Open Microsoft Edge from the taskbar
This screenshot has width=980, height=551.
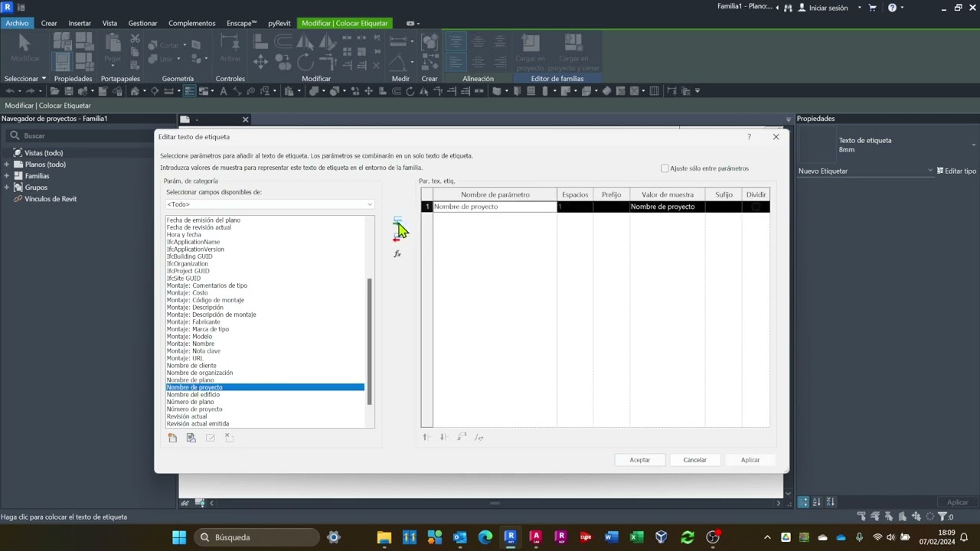tap(485, 537)
